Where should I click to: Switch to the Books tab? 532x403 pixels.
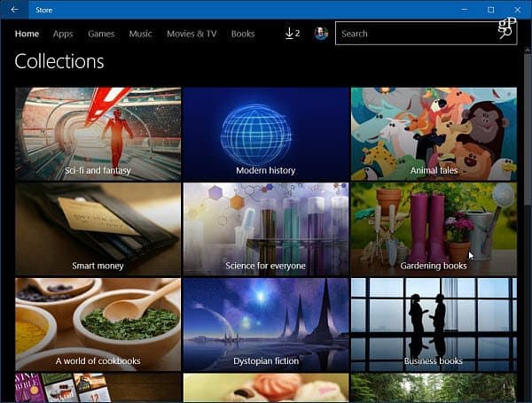tap(243, 34)
